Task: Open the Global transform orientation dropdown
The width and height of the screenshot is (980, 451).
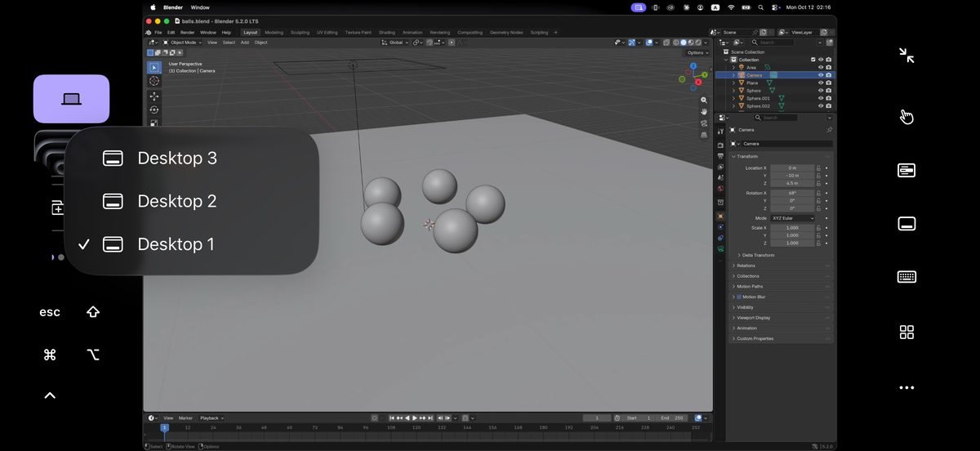Action: coord(395,42)
